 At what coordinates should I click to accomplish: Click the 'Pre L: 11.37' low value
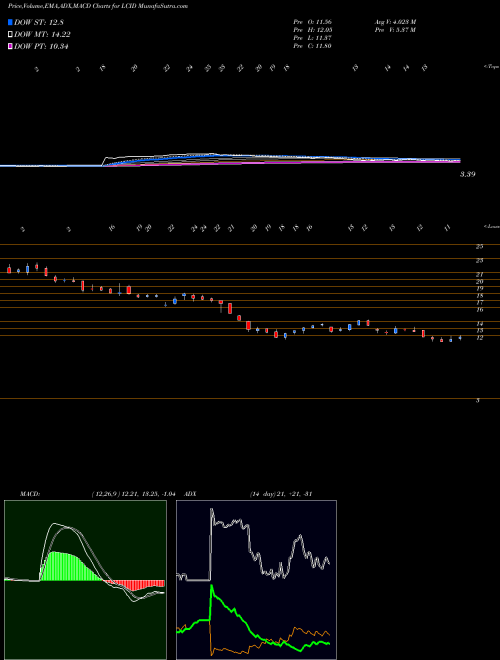313,38
